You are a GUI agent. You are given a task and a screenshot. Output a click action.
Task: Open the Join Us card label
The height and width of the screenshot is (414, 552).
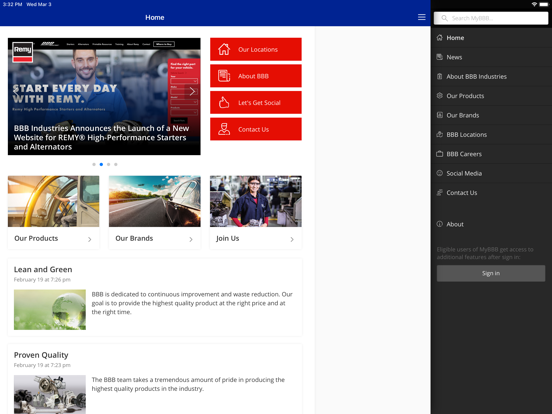click(x=227, y=238)
